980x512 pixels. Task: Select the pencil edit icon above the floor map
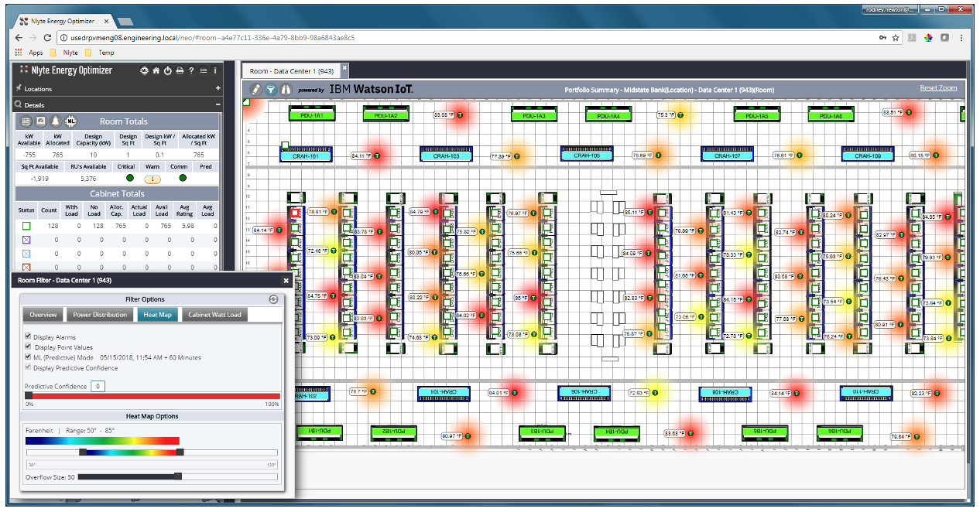pyautogui.click(x=255, y=89)
